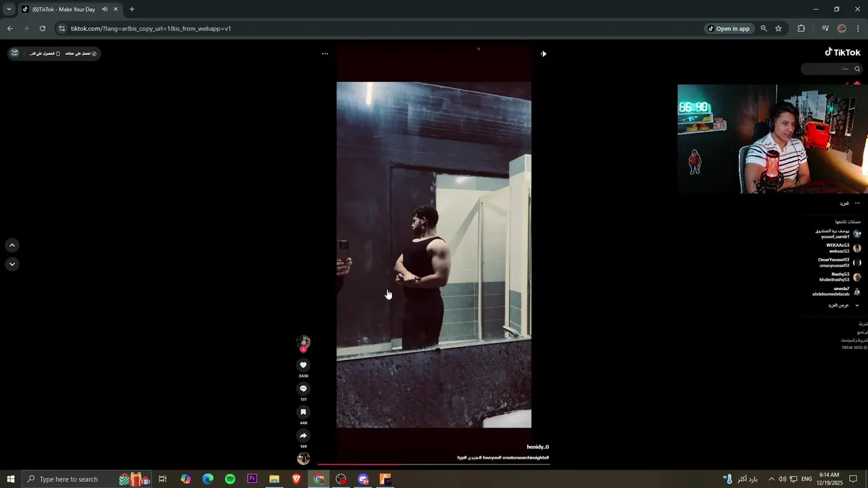
Task: Open the creator avatar above the like button
Action: (x=303, y=343)
